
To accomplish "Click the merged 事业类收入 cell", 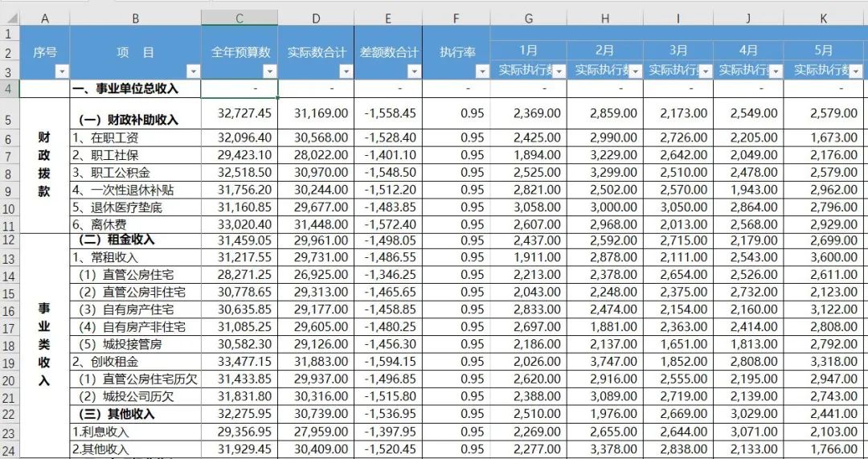I will [45, 346].
